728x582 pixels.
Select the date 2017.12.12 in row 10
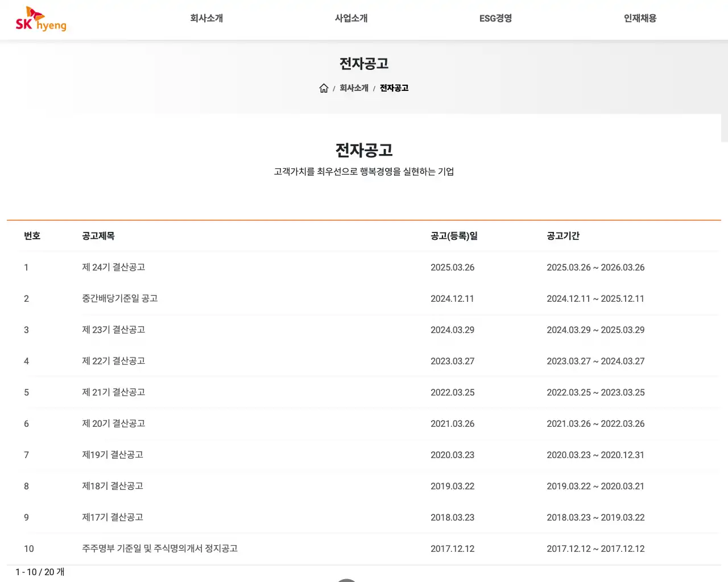(452, 548)
